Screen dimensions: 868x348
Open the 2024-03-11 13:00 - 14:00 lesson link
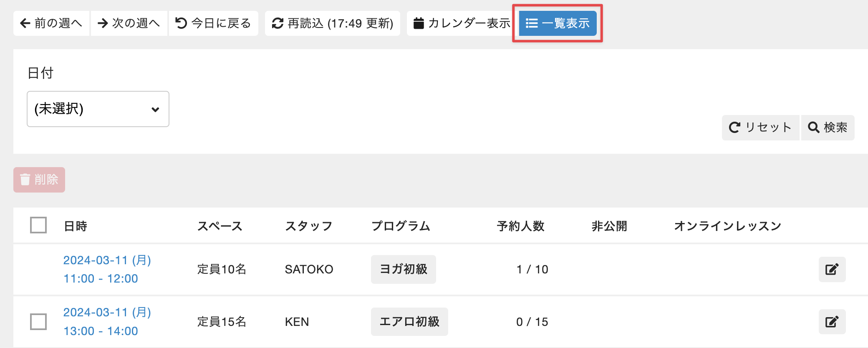[x=107, y=322]
